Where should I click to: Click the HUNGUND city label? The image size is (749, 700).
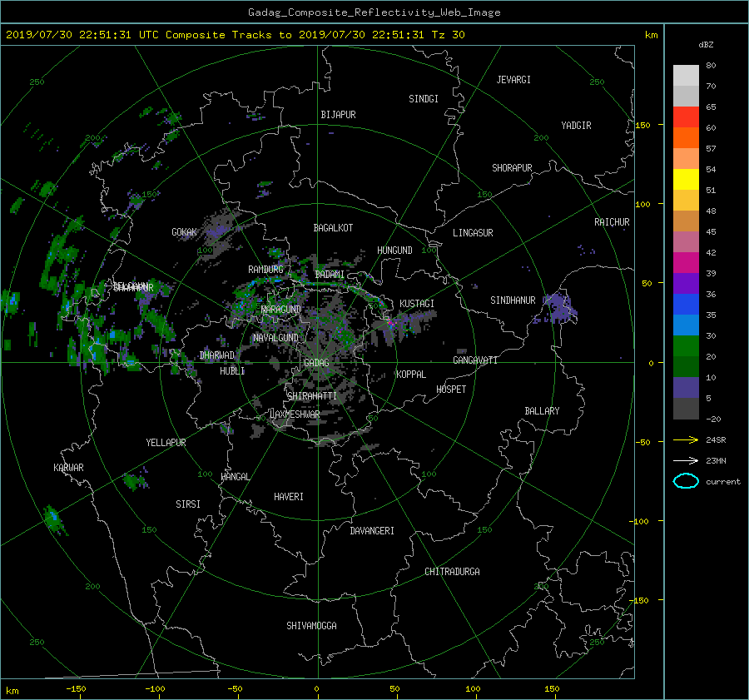[x=394, y=251]
